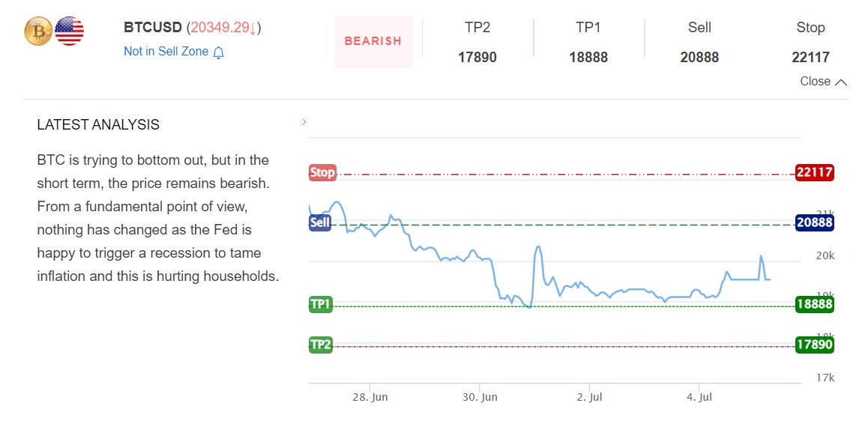Click the LATEST ANALYSIS heading
The height and width of the screenshot is (424, 868).
click(x=98, y=125)
